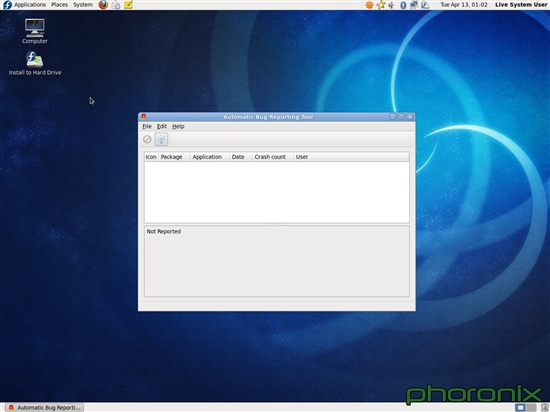Open the System menu
The height and width of the screenshot is (412, 550).
pos(83,5)
